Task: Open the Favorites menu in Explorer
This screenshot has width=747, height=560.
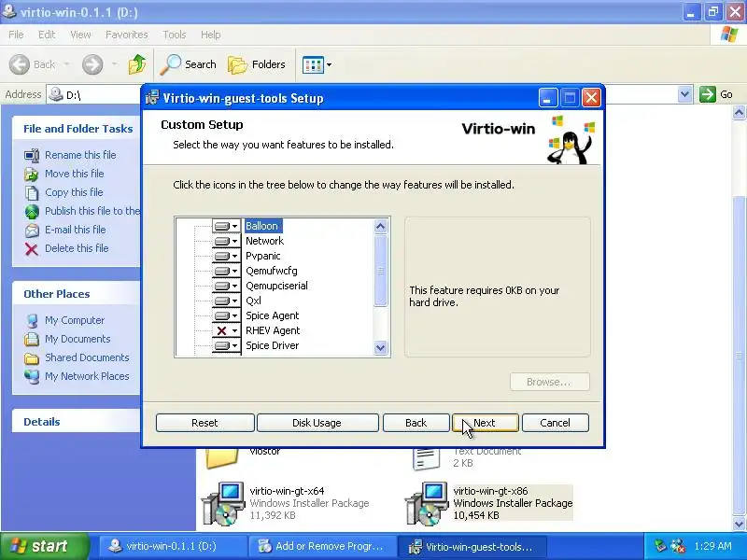Action: (x=127, y=35)
